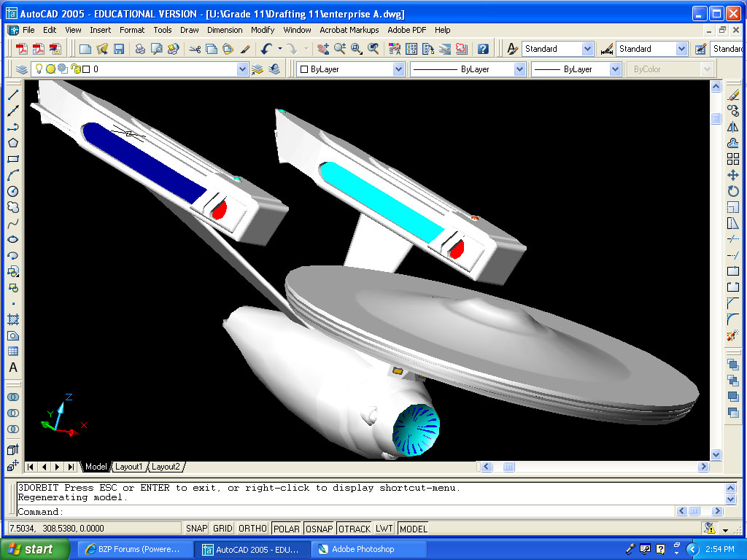The width and height of the screenshot is (747, 560).
Task: Select the Circle draw tool
Action: [13, 192]
